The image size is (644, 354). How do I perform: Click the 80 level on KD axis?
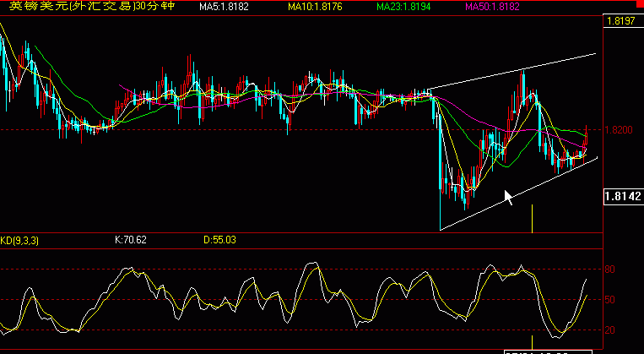pos(610,270)
